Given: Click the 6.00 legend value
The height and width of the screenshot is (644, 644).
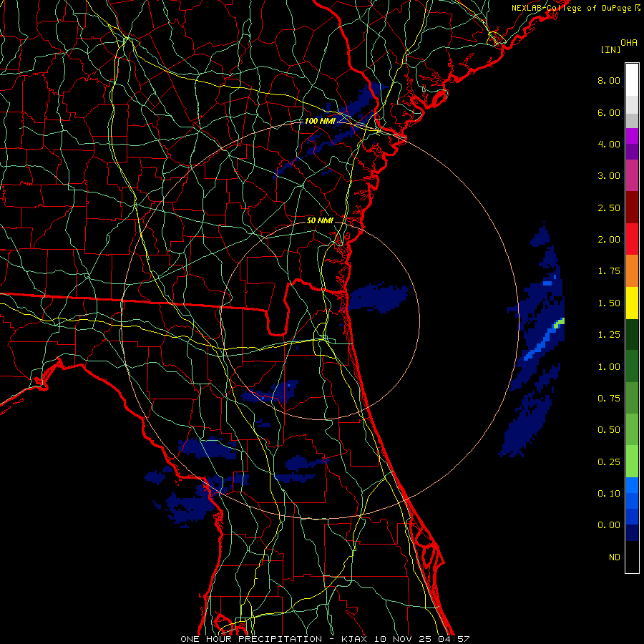Looking at the screenshot, I should [609, 112].
